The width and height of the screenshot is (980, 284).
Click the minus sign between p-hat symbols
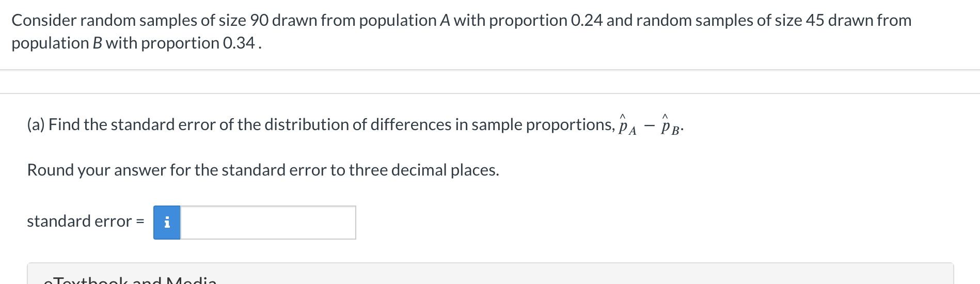(649, 125)
